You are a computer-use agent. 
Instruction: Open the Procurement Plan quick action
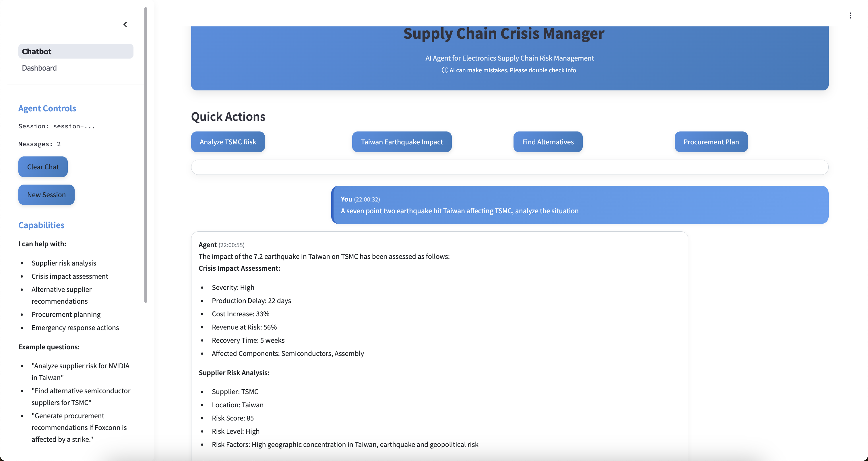tap(711, 142)
